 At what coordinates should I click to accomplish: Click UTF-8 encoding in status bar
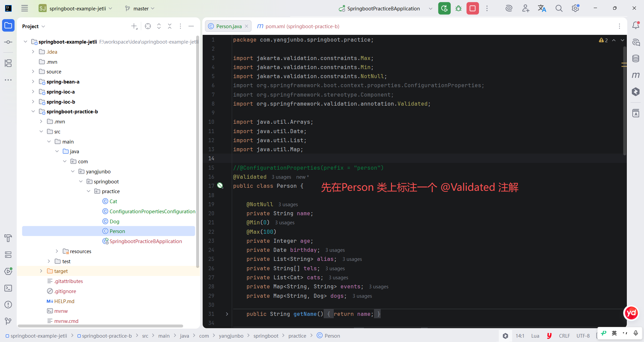[583, 336]
